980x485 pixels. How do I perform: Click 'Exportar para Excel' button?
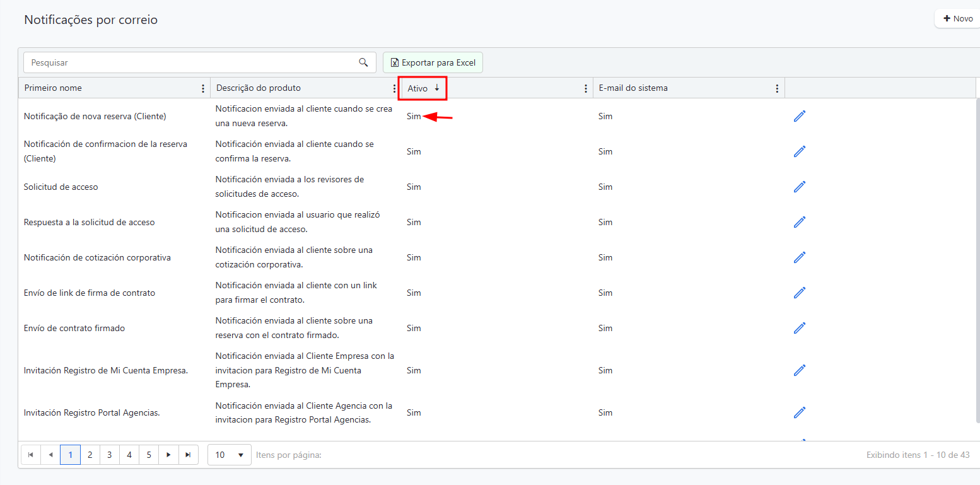click(433, 62)
